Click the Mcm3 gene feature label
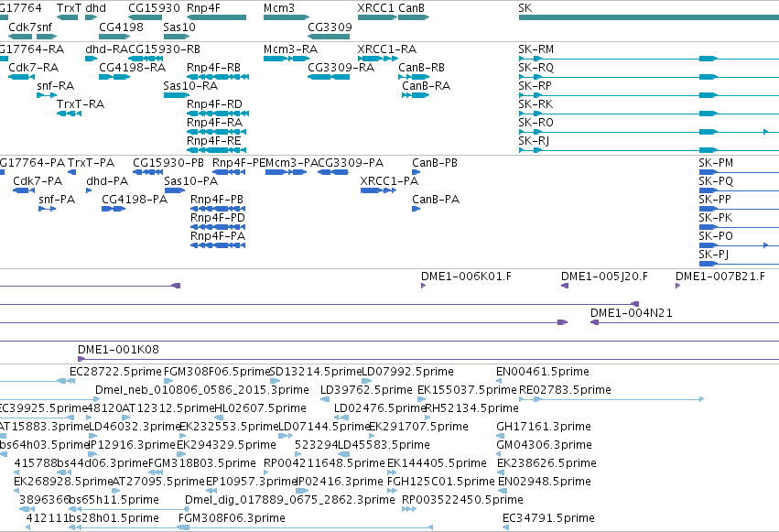779x532 pixels. click(278, 8)
